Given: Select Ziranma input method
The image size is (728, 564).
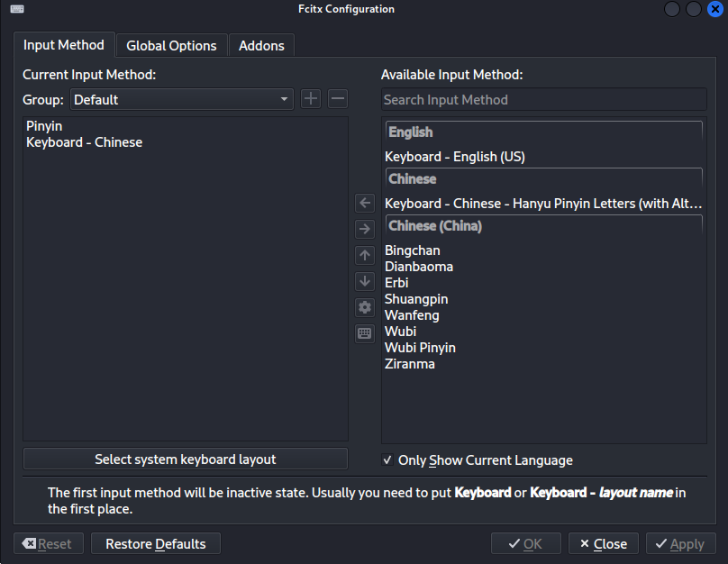Looking at the screenshot, I should [543, 364].
